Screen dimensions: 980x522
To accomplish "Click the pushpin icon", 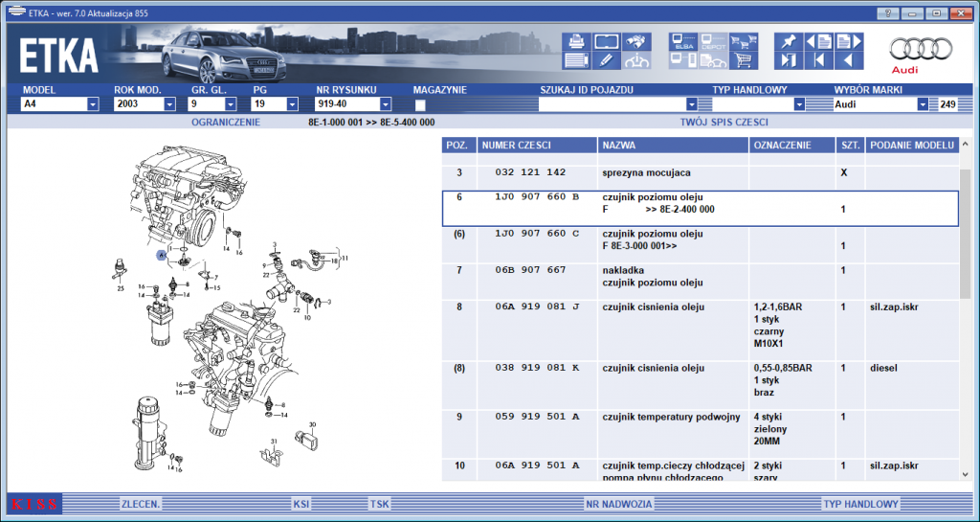I will [789, 42].
